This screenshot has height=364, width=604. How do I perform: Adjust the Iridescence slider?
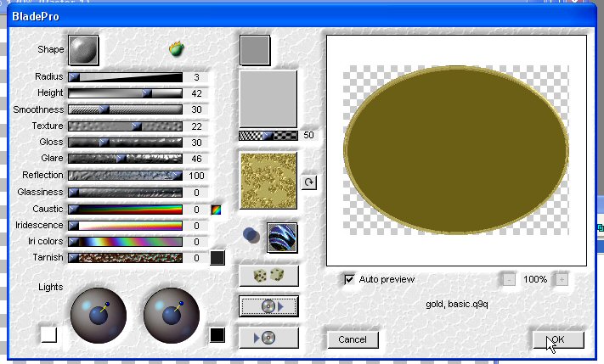tap(125, 226)
